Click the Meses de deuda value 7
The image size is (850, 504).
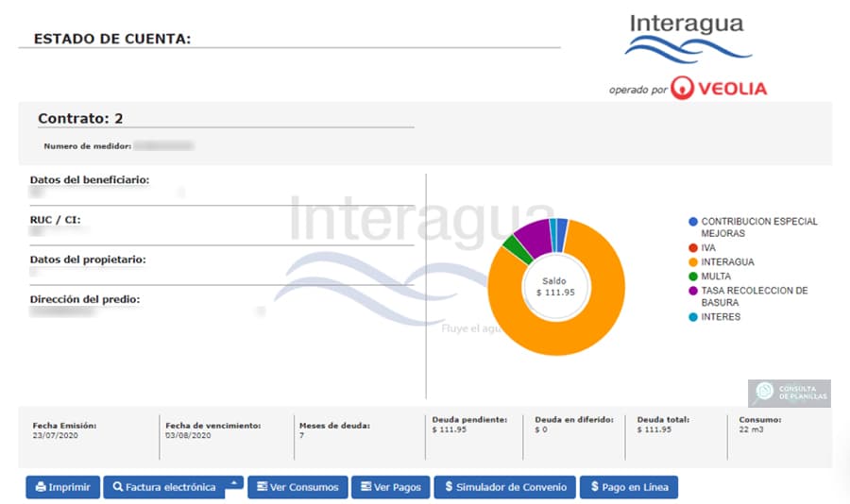(302, 435)
